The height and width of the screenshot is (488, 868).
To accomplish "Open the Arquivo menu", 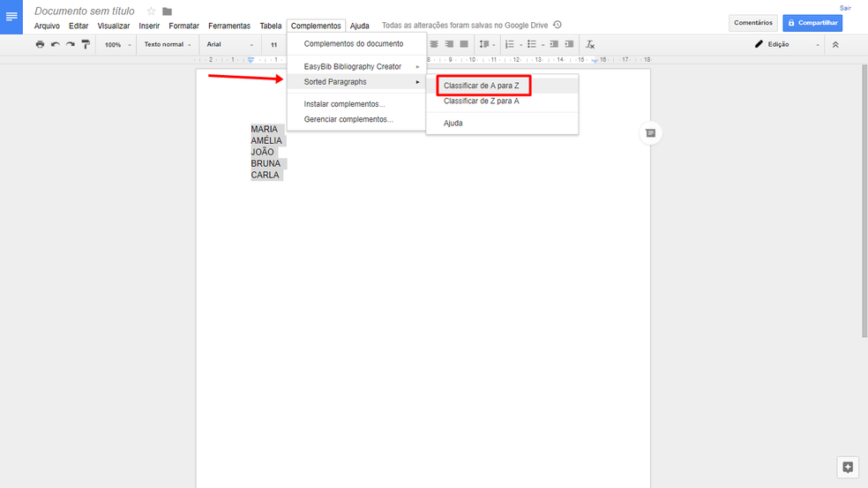I will click(47, 26).
